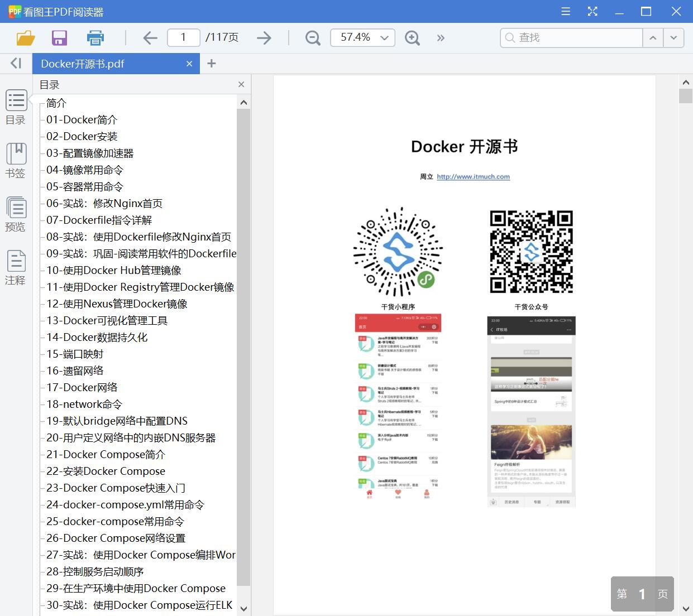Open a file with the folder icon

click(x=26, y=38)
